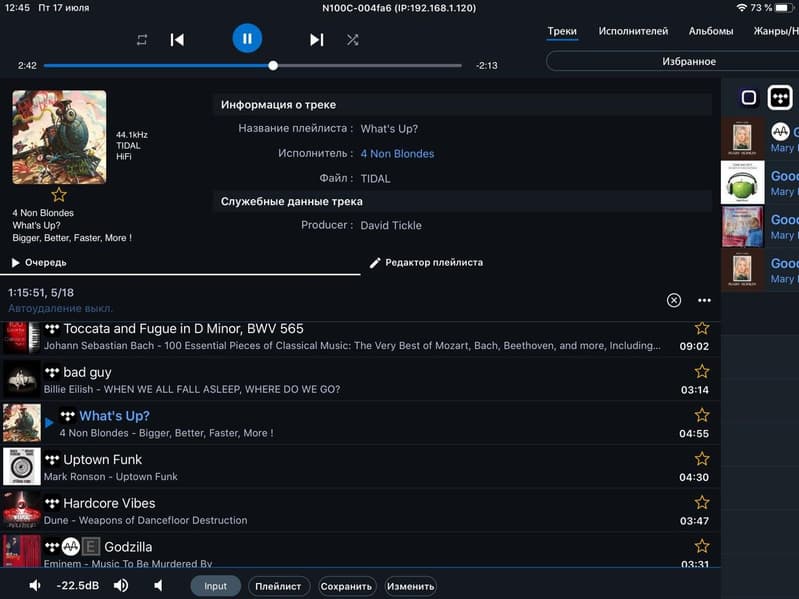This screenshot has width=799, height=599.
Task: Click the play arrow beside What's Up?
Action: (x=49, y=422)
